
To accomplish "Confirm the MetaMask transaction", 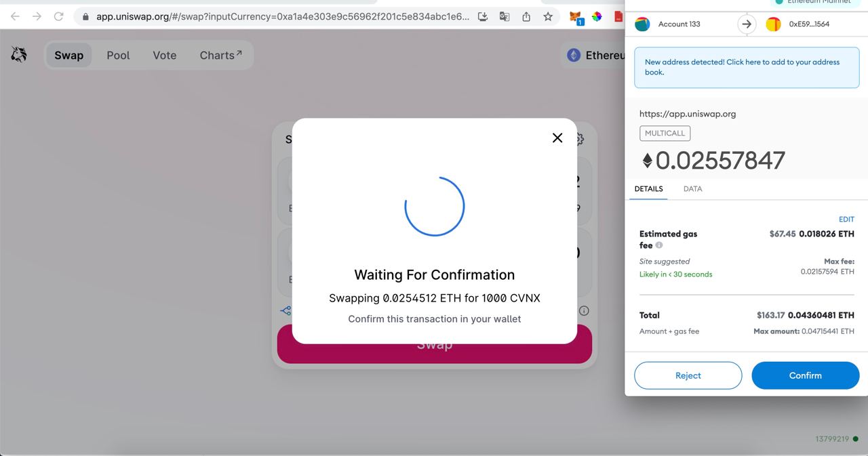I will tap(806, 375).
